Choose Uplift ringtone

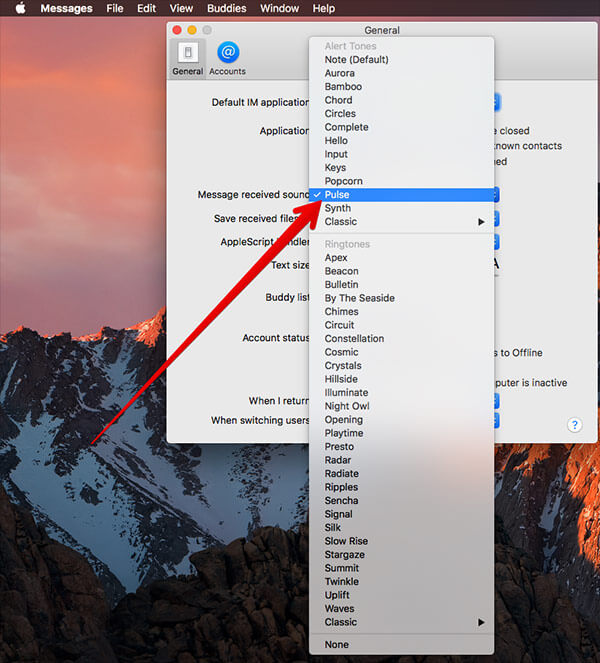pyautogui.click(x=401, y=596)
